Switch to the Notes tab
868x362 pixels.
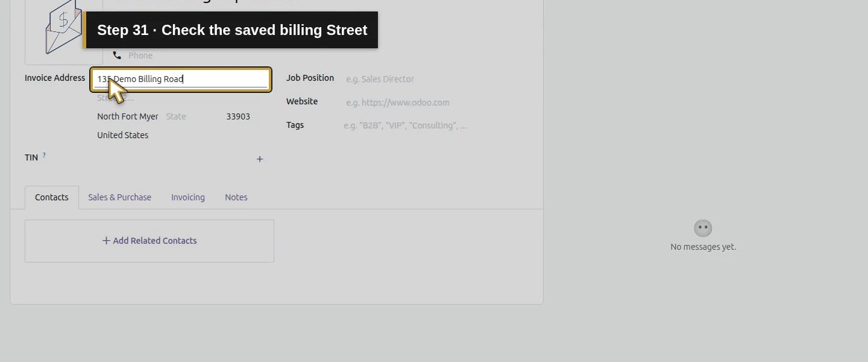[x=236, y=197]
